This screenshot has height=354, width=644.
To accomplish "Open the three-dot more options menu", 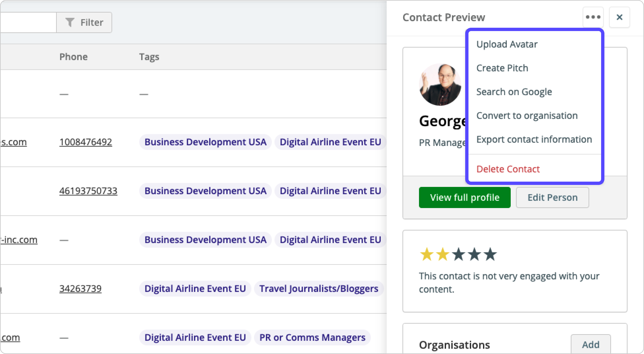I will (593, 17).
